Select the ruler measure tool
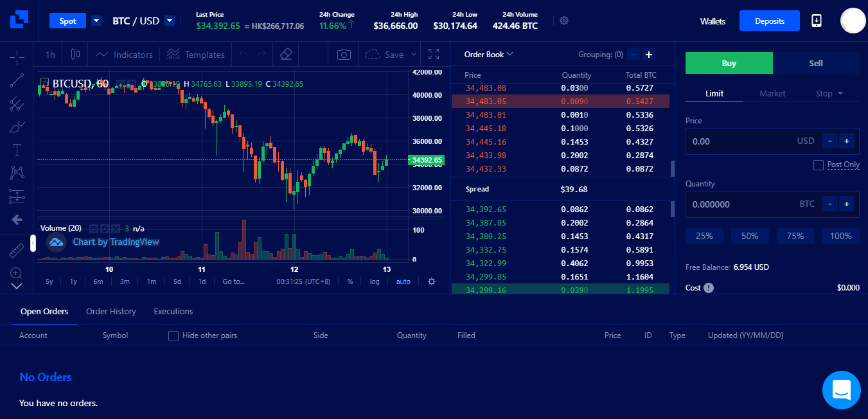This screenshot has width=868, height=419. (x=17, y=251)
